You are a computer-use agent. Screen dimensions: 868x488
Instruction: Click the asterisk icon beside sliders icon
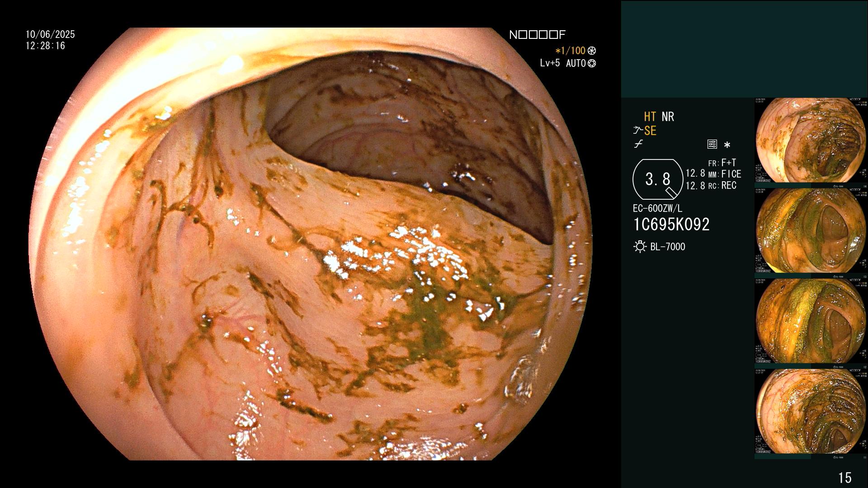[x=727, y=145]
